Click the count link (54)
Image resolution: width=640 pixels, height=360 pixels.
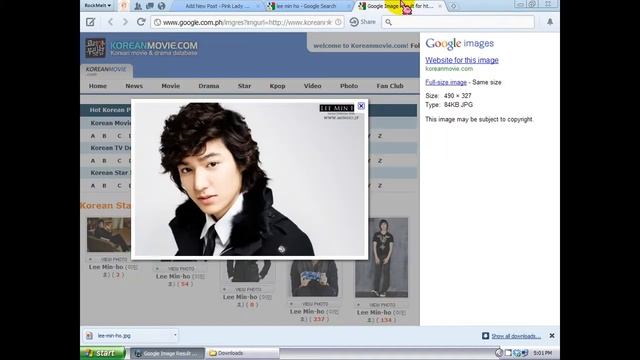click(x=185, y=284)
